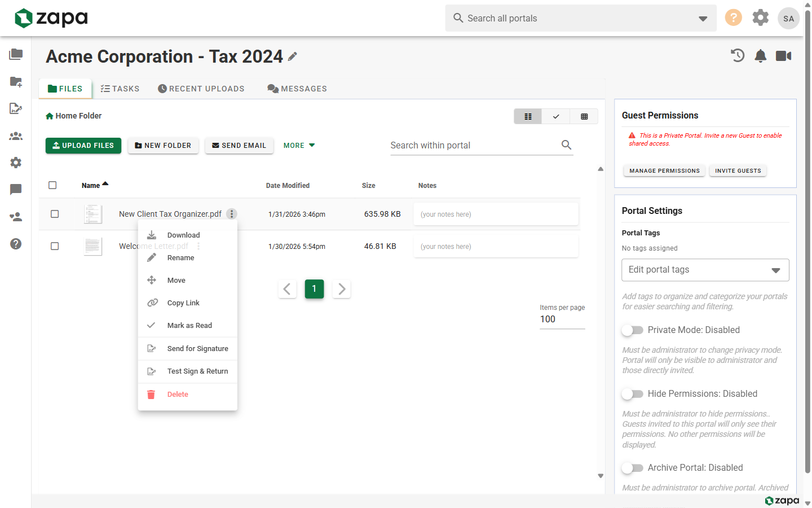Choose Mark as Read menu item

pos(188,325)
